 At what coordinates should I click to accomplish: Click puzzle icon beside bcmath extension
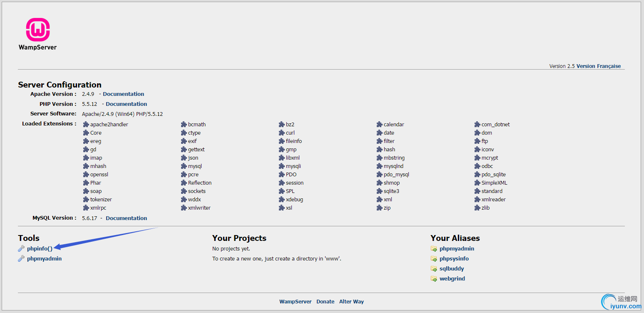coord(184,125)
